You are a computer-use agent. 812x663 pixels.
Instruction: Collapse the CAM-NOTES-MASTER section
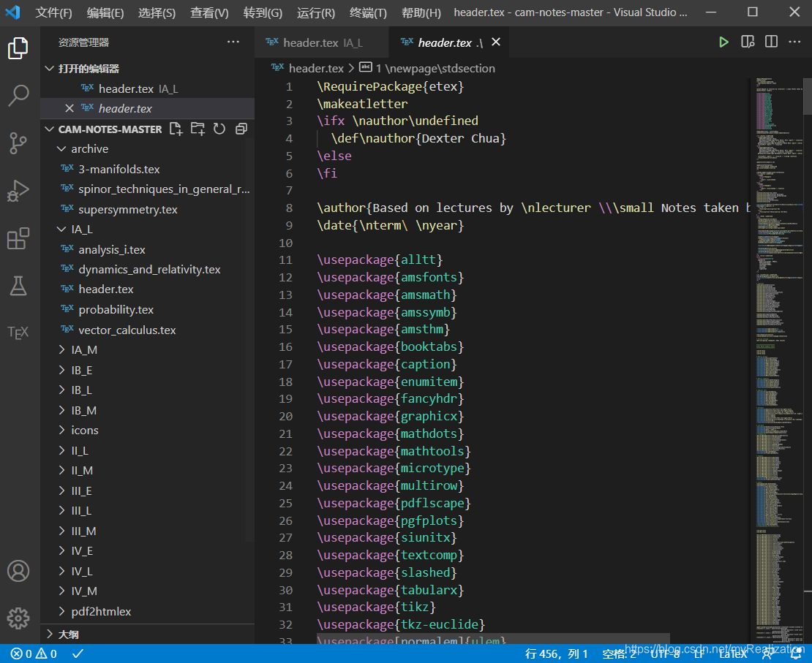(50, 129)
